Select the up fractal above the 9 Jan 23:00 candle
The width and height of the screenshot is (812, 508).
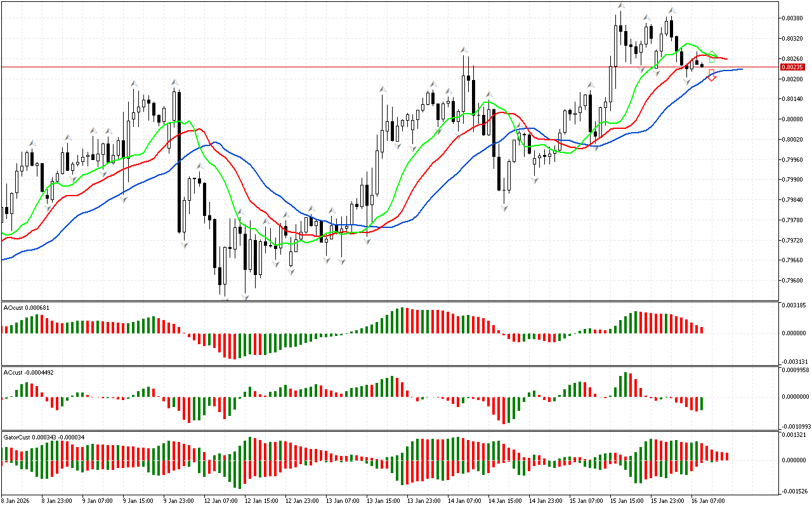pyautogui.click(x=174, y=82)
